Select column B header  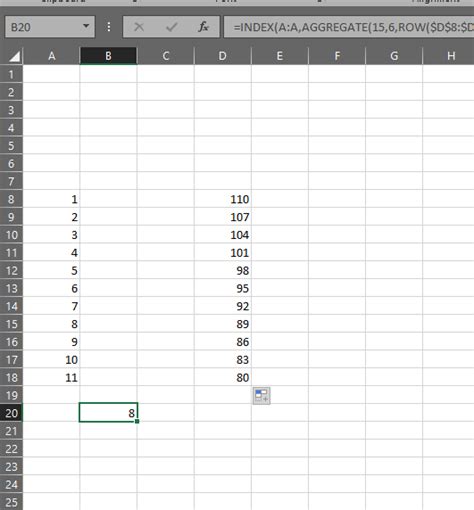pos(108,56)
